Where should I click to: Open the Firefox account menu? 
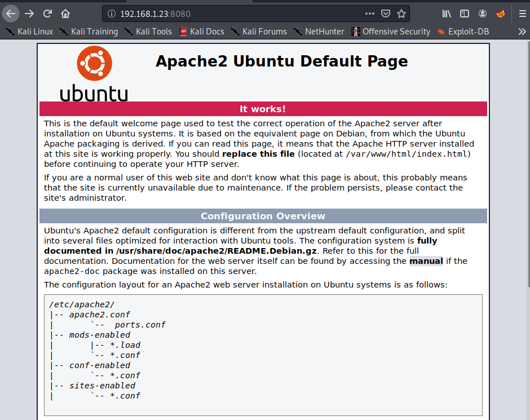(x=483, y=14)
